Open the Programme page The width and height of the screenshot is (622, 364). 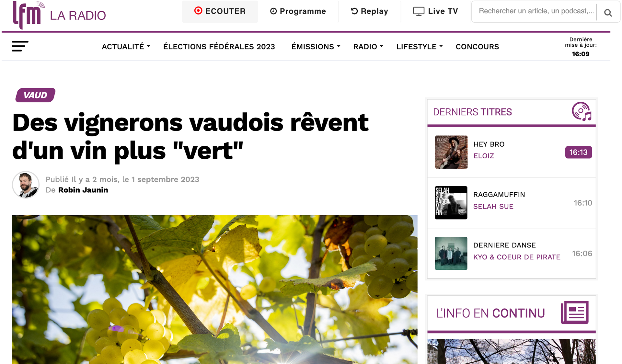(298, 11)
